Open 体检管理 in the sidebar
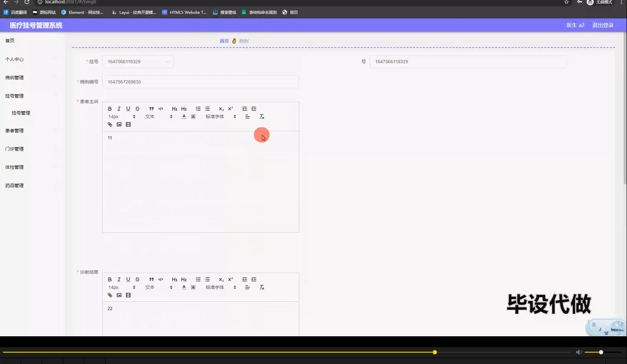 (x=14, y=167)
